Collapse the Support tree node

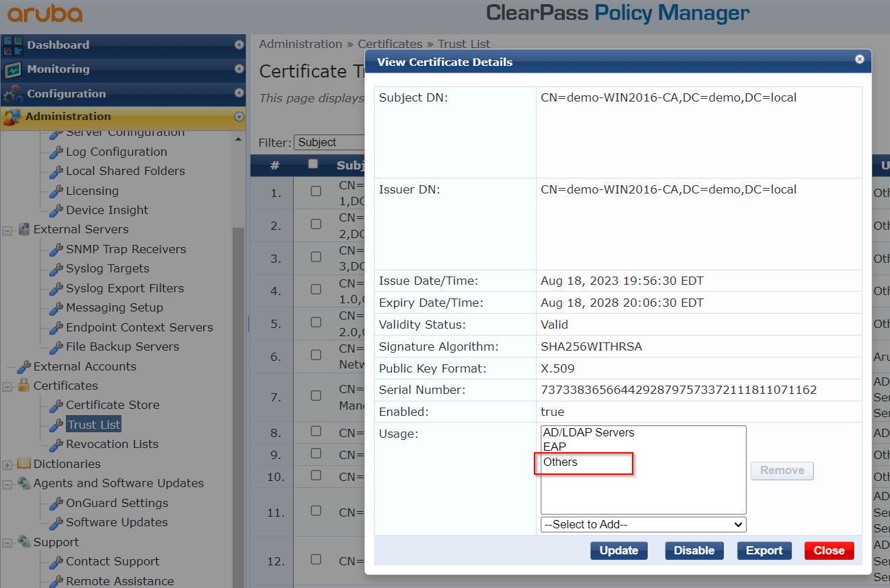[x=8, y=543]
